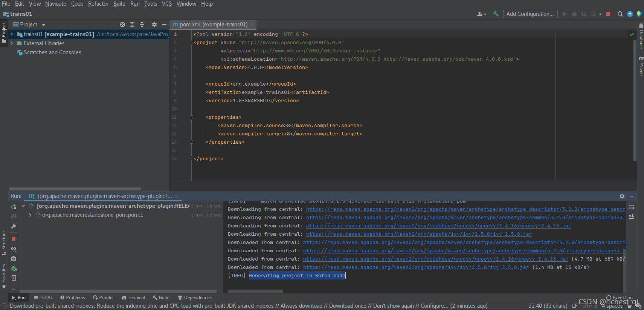Click Add Configuration button
Screen dimensions: 644x310
tap(530, 14)
